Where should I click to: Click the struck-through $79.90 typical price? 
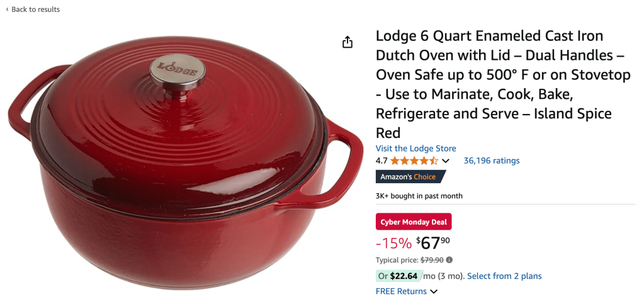tap(432, 260)
